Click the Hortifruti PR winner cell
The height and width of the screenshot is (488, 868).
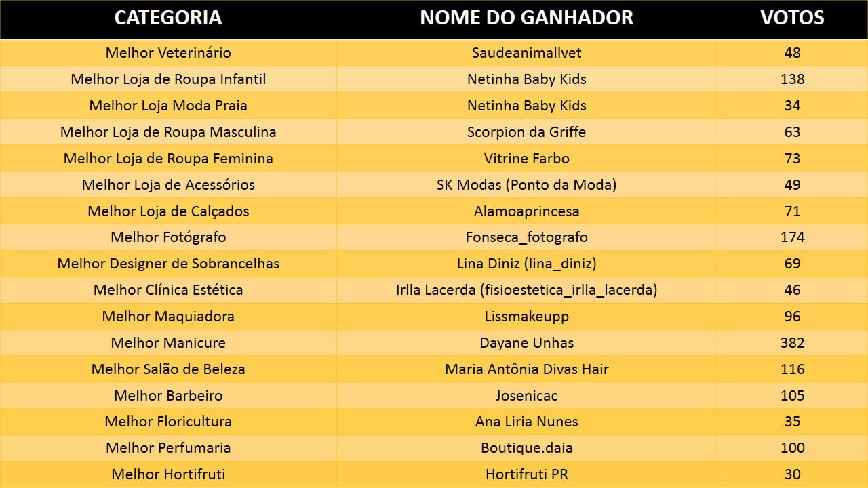(x=526, y=474)
